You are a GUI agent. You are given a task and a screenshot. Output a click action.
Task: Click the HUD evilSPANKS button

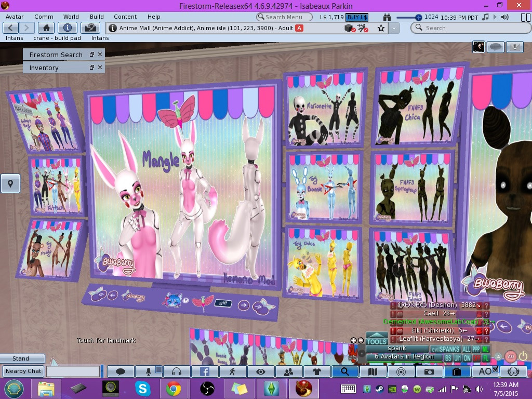tap(445, 349)
